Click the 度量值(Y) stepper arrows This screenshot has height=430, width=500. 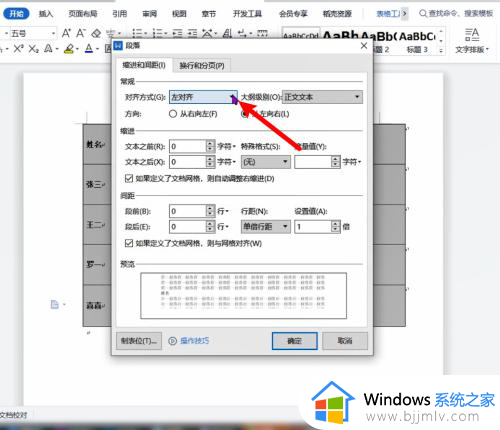pyautogui.click(x=336, y=162)
